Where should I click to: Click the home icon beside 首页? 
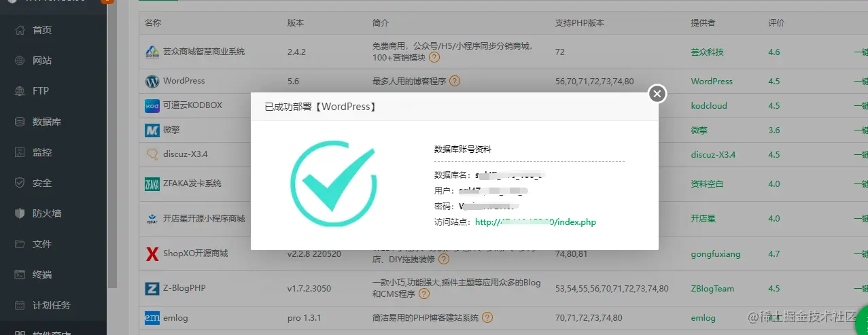tap(20, 30)
